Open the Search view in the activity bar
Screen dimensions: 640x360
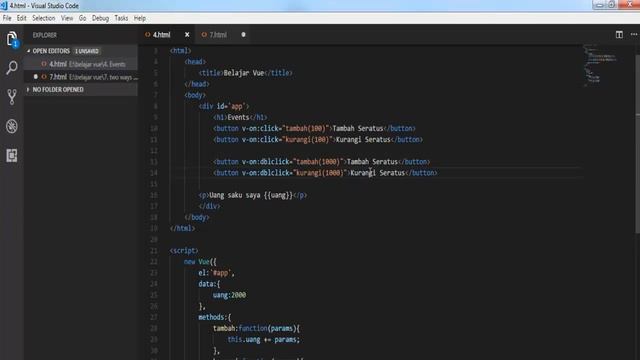12,67
